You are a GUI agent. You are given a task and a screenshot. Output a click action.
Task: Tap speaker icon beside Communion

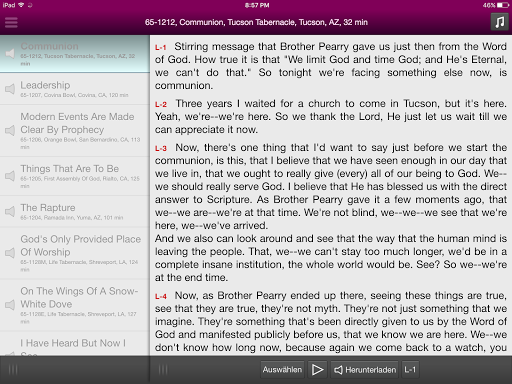click(x=10, y=53)
